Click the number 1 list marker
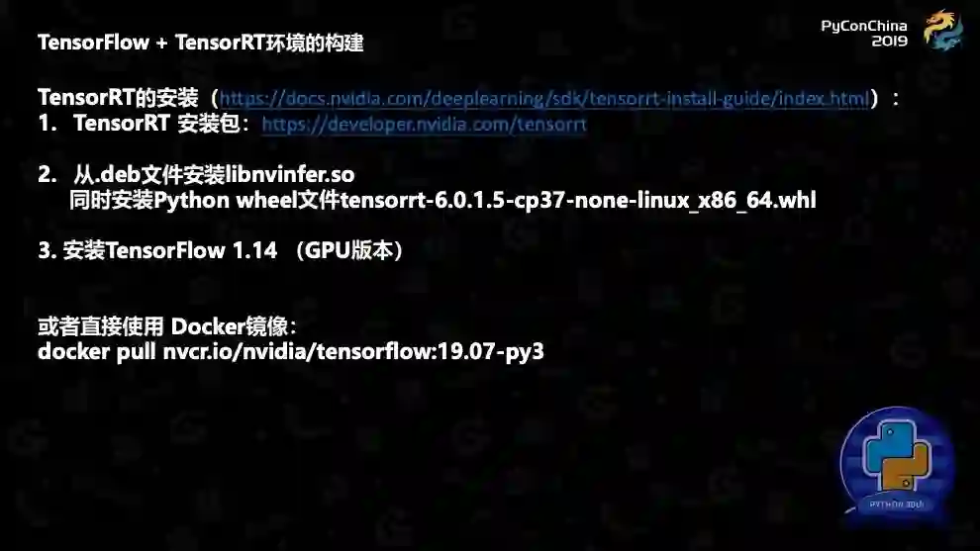 (47, 124)
